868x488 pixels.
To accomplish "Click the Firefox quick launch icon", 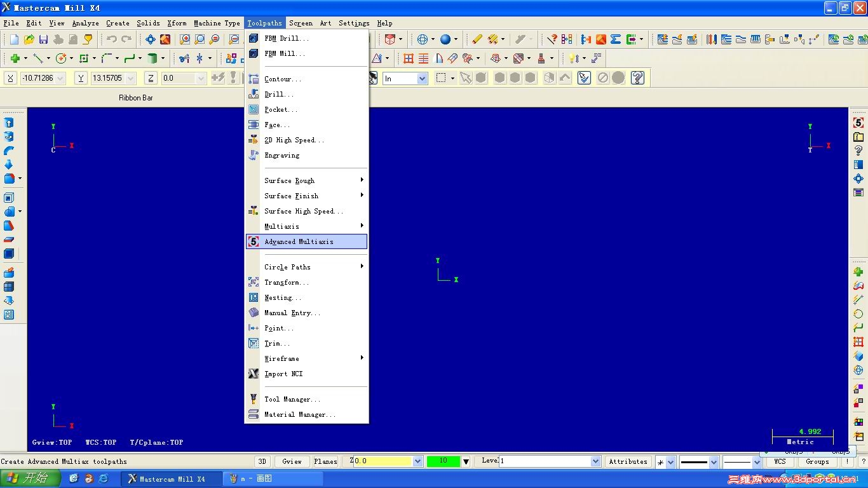I will tap(88, 478).
